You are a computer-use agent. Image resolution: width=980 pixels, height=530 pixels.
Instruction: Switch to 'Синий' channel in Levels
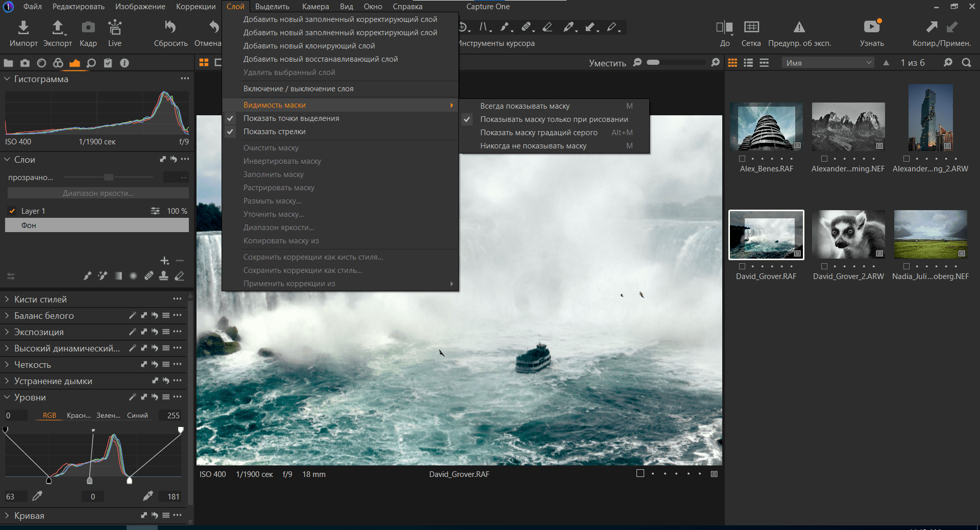137,416
